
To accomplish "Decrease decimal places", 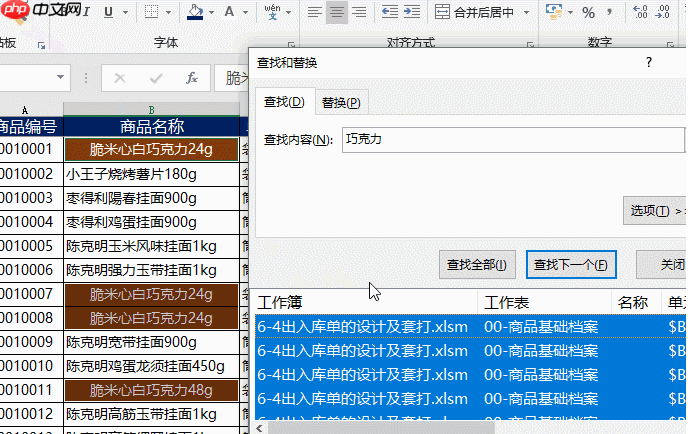I will tap(662, 12).
